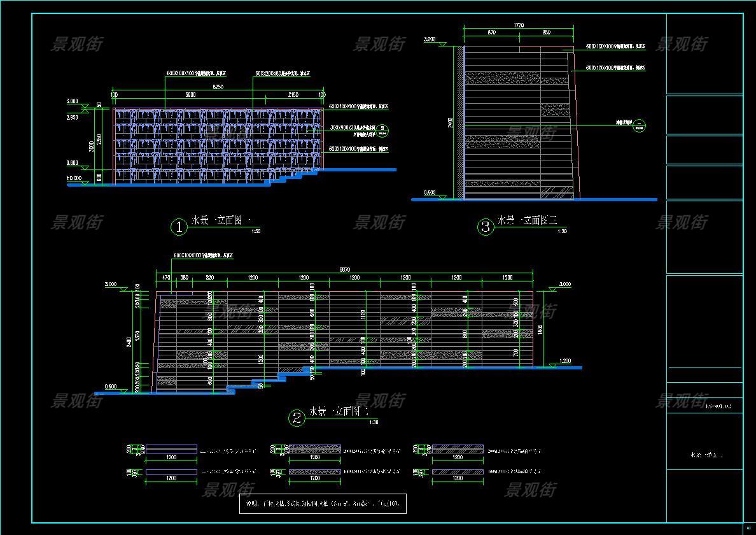Viewport: 756px width, 535px height.
Task: Select the elevation 3 title text
Action: [527, 221]
